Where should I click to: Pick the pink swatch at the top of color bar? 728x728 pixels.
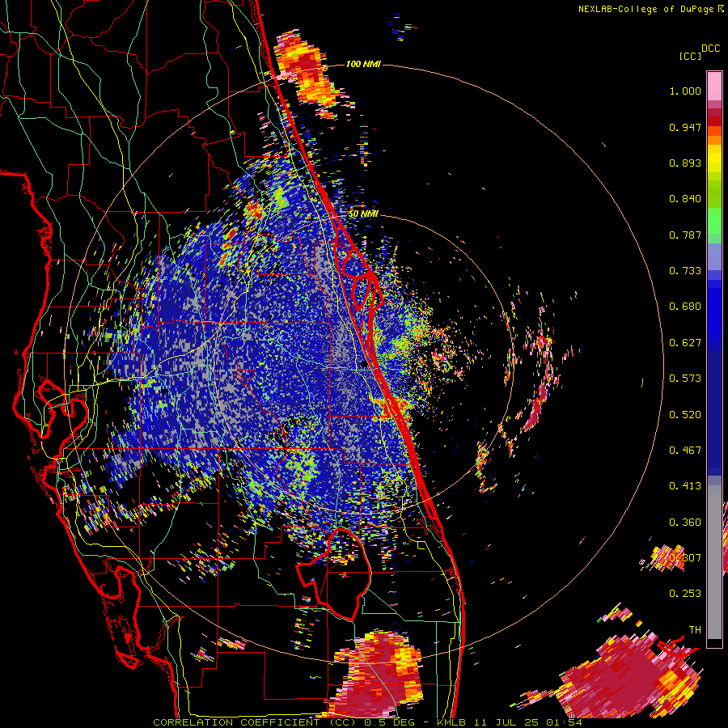click(x=714, y=86)
